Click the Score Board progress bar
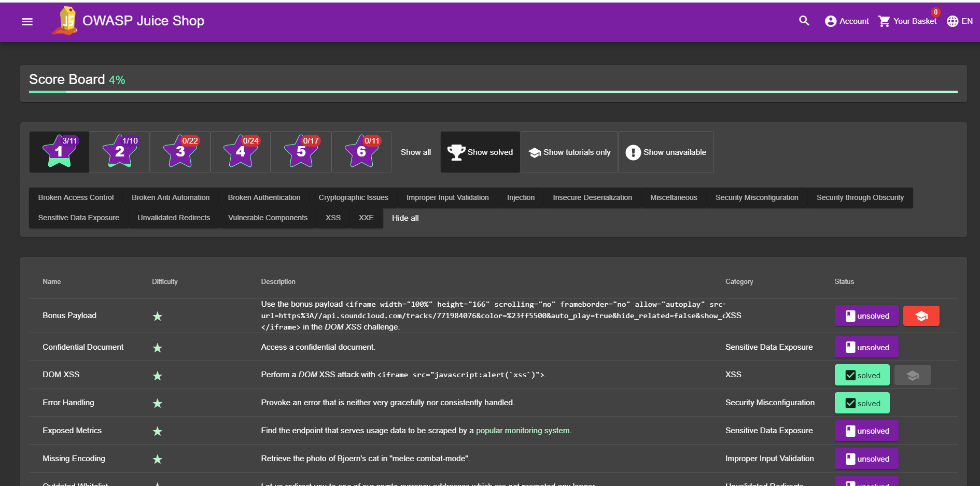 coord(493,92)
